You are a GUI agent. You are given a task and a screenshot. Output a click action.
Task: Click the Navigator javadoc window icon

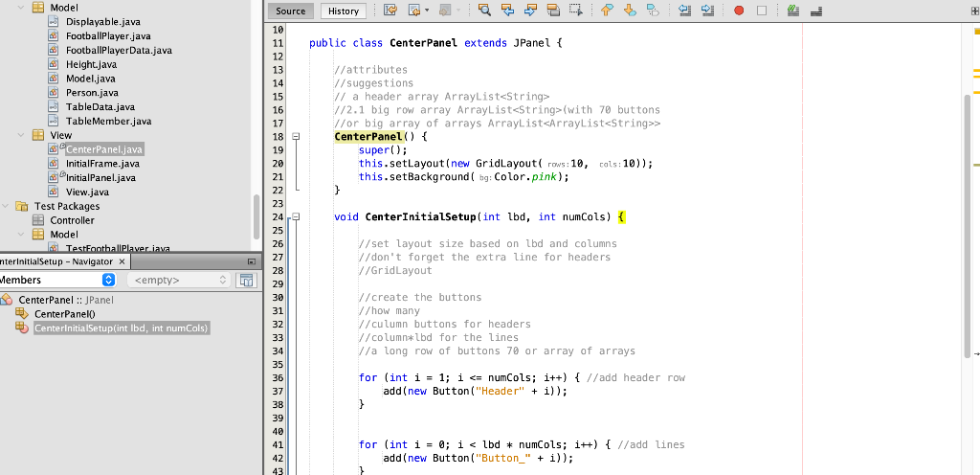(247, 280)
